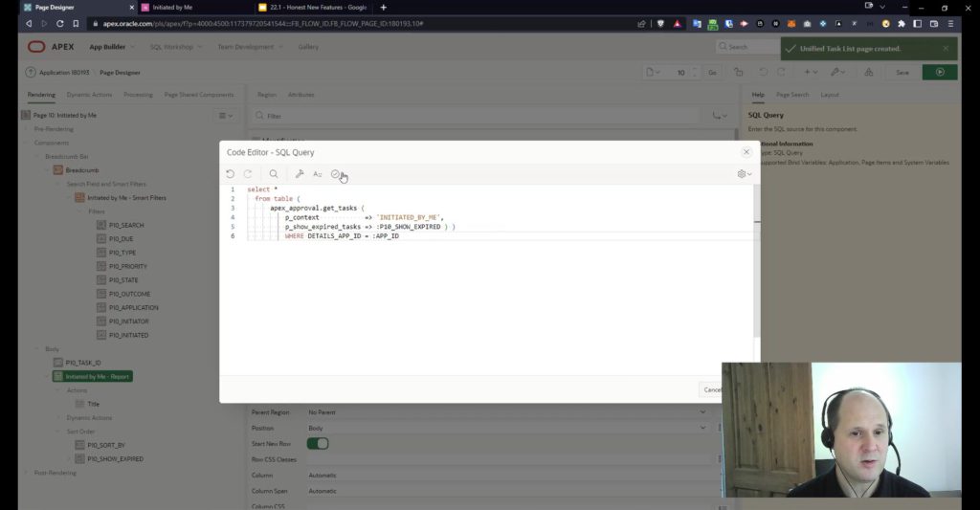Switch to the Page Search tab
The height and width of the screenshot is (510, 980).
tap(791, 95)
